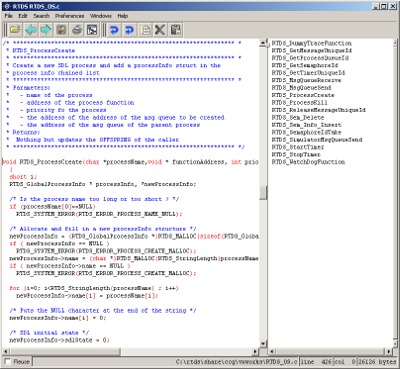This screenshot has height=369, width=400.
Task: Click the void RTDS_ProcessCreate function definition line
Action: (130, 162)
